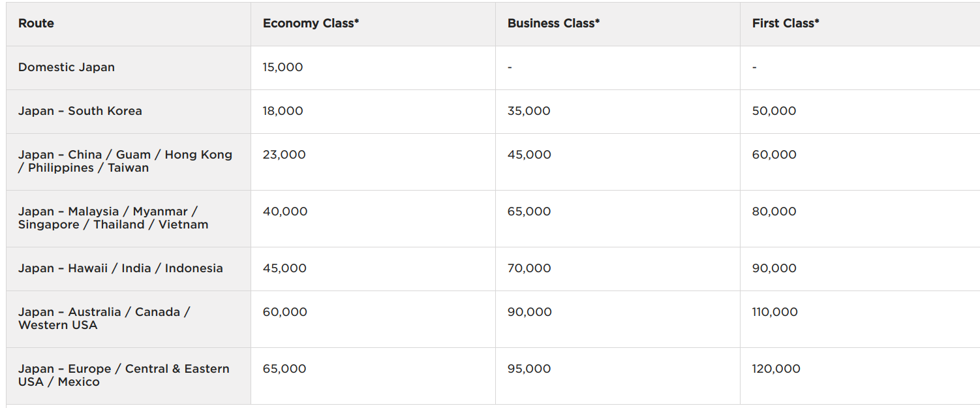Viewport: 980px width, 408px height.
Task: Select the Domestic Japan route cell
Action: (67, 67)
